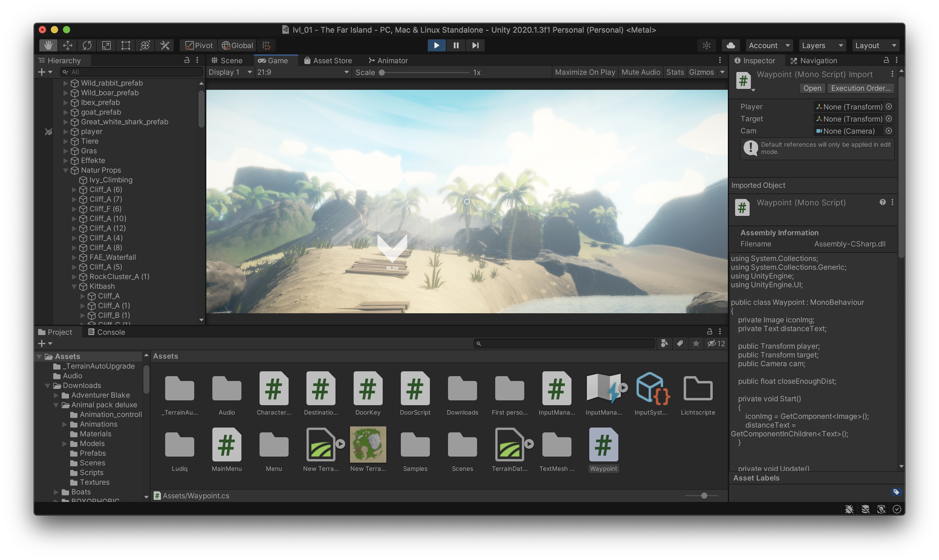Adjust the Game view Scale slider
Viewport: 939px width, 560px height.
tap(382, 73)
